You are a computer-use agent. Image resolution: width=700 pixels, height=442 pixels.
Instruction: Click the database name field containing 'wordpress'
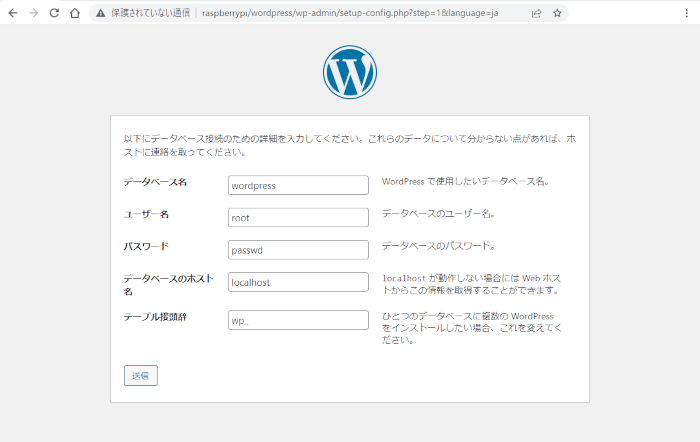(298, 185)
